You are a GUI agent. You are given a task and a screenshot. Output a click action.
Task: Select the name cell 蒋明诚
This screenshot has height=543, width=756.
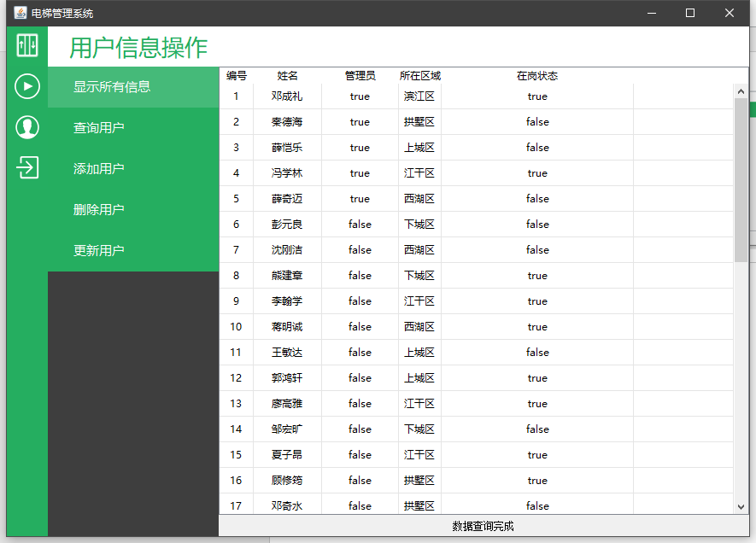pyautogui.click(x=287, y=327)
